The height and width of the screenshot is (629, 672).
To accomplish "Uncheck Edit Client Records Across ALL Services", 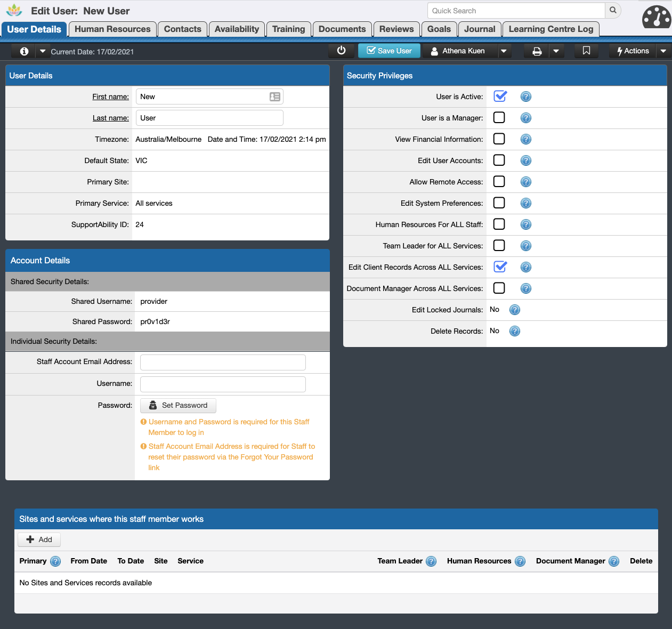I will 500,267.
